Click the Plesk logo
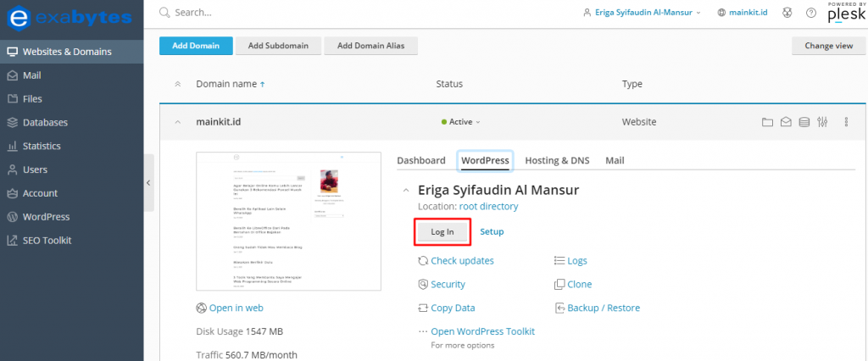Screen dimensions: 868x361 pos(847,14)
